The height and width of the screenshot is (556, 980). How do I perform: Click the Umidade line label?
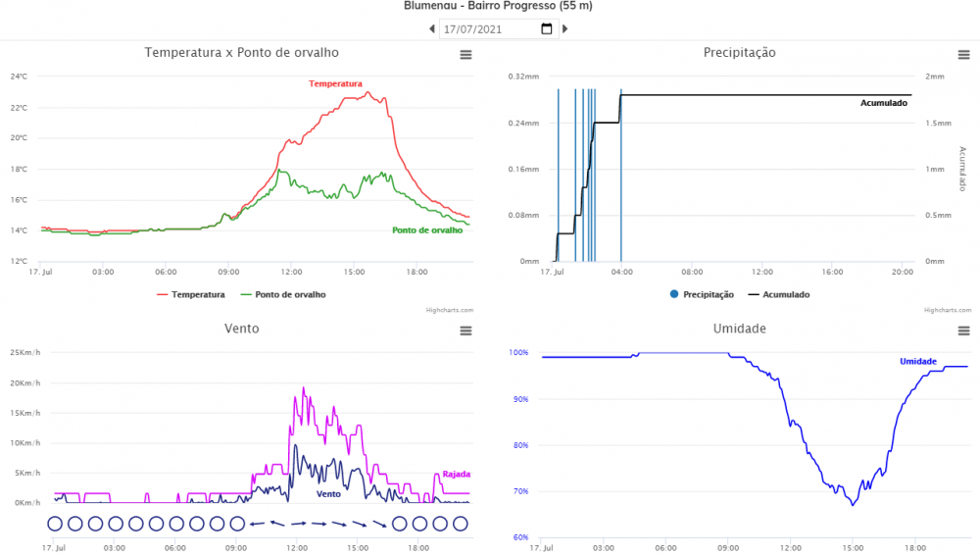coord(917,362)
